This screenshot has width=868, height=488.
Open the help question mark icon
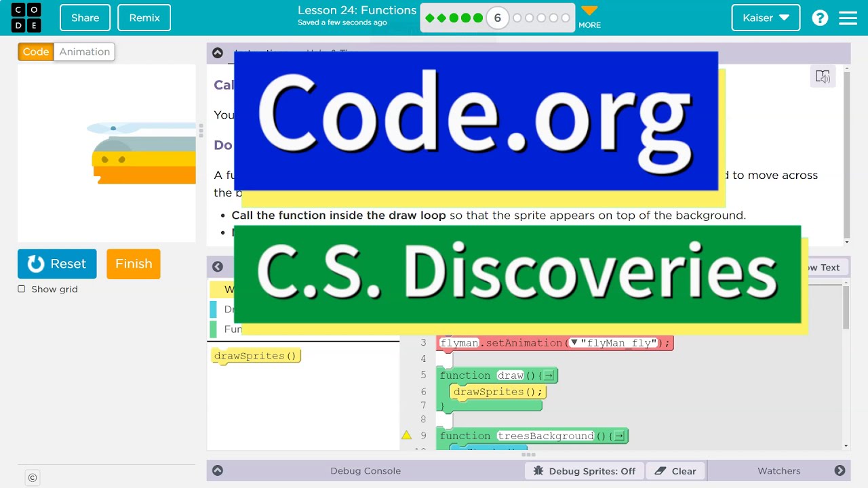pos(820,18)
